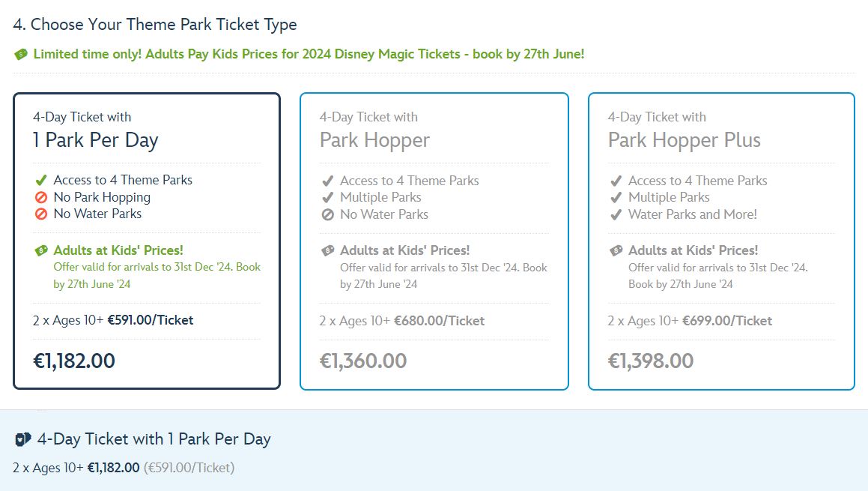
Task: Select the 1 Park Per Day ticket card
Action: (x=147, y=241)
